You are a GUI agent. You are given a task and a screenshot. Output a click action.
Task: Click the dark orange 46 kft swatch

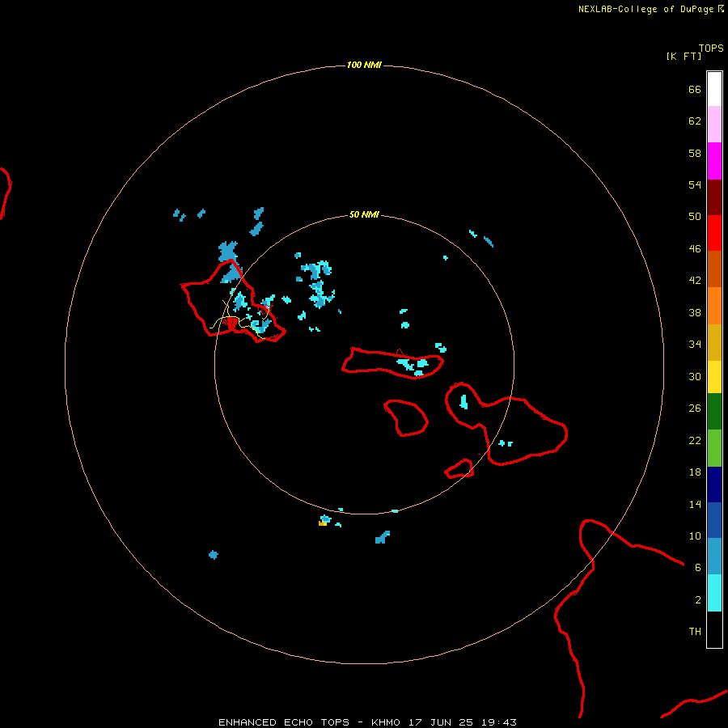pos(714,269)
